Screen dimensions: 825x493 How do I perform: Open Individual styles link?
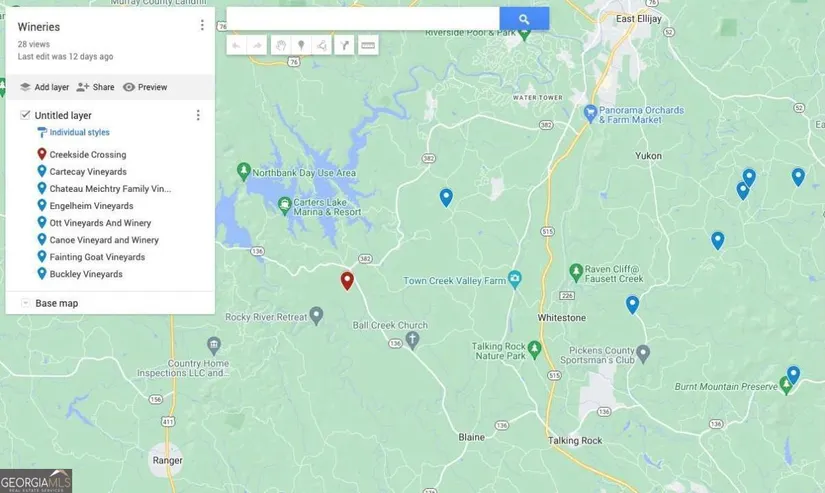coord(79,132)
